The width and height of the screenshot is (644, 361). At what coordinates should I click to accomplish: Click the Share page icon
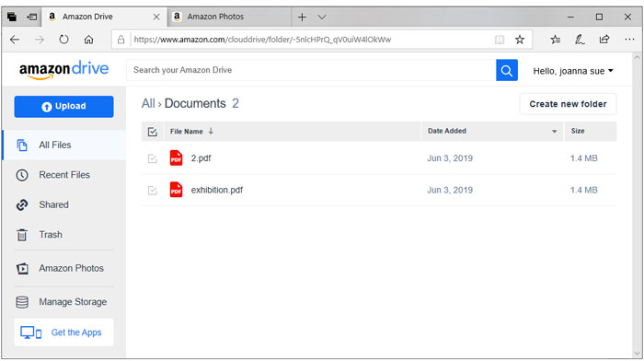(604, 40)
